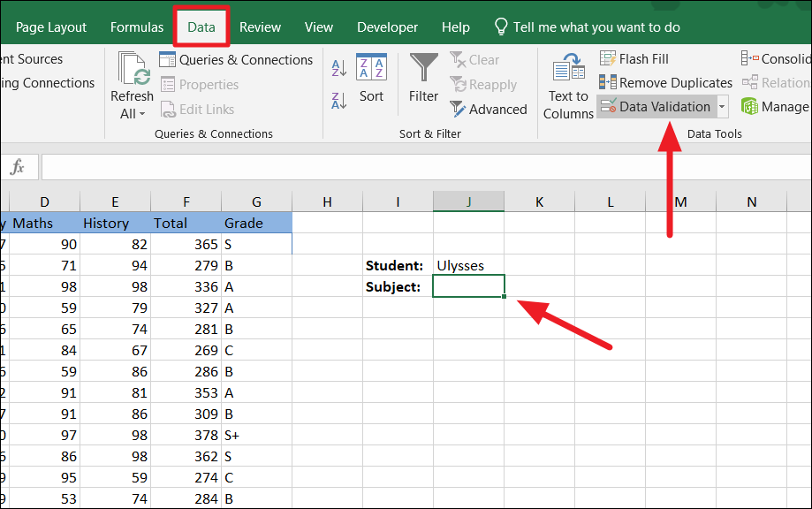
Task: Select column K header
Action: pyautogui.click(x=539, y=201)
